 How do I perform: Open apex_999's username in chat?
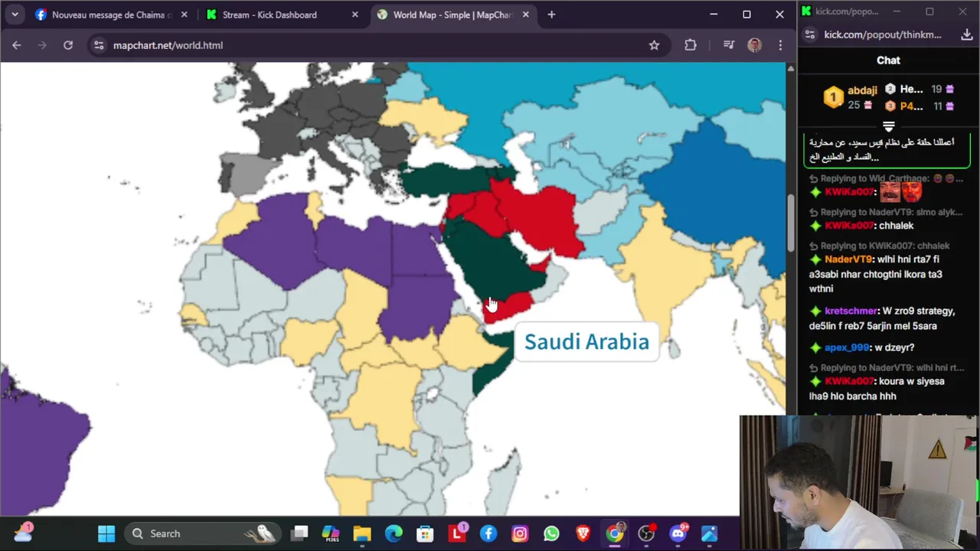tap(847, 347)
